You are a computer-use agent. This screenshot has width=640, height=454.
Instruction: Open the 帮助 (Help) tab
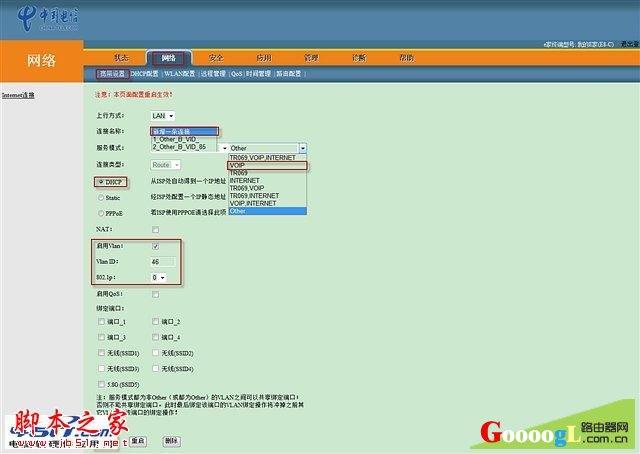tap(406, 58)
